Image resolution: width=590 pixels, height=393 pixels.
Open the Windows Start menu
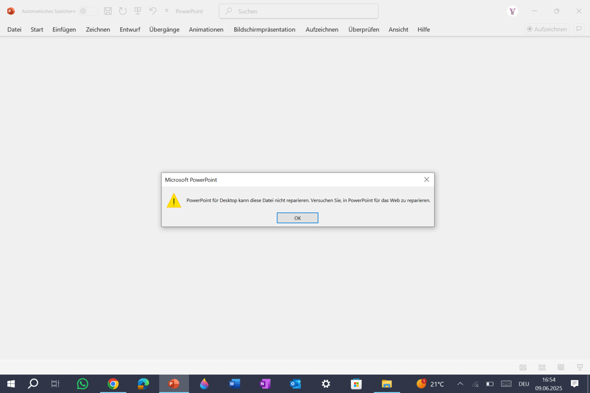(x=11, y=384)
